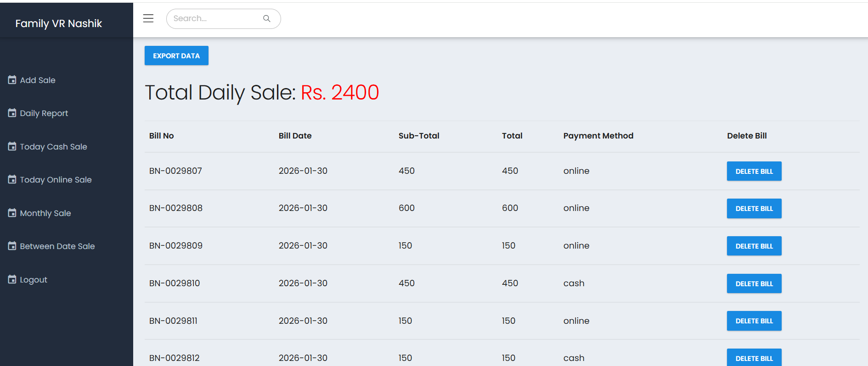Click calendar icon beside Daily Report

coord(12,113)
